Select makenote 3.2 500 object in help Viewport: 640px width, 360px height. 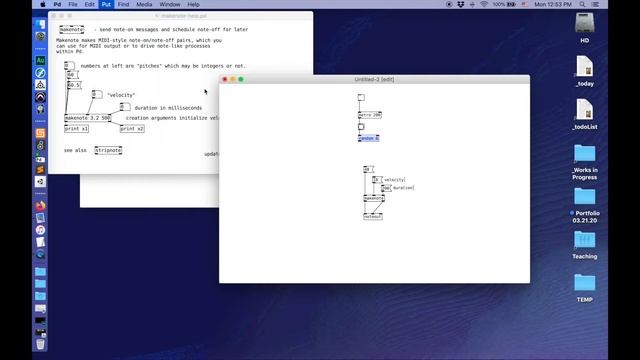pyautogui.click(x=88, y=118)
